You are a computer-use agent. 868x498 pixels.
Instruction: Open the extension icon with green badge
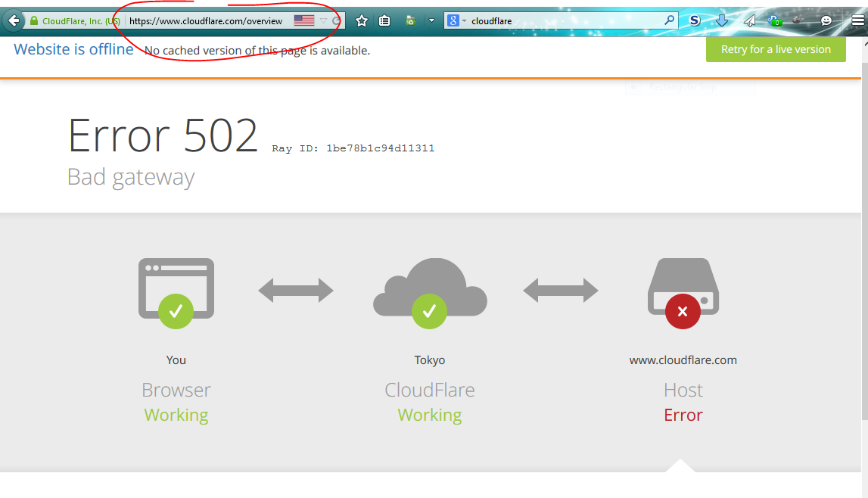pyautogui.click(x=774, y=21)
